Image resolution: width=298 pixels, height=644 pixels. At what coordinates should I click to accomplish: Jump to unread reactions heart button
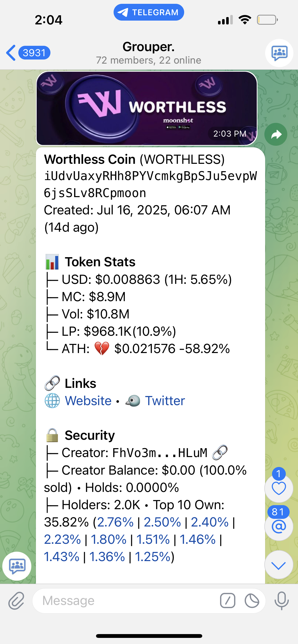pyautogui.click(x=279, y=488)
